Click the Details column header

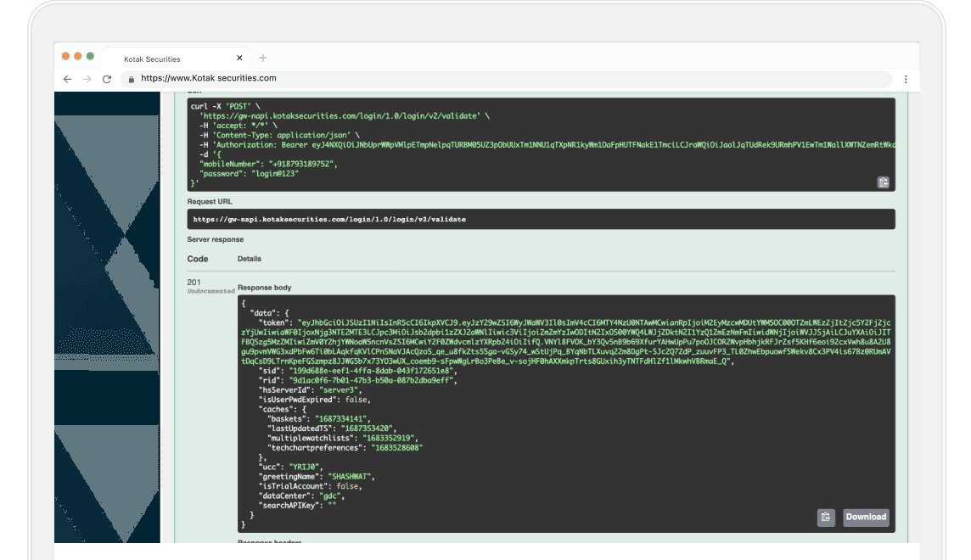pos(251,259)
